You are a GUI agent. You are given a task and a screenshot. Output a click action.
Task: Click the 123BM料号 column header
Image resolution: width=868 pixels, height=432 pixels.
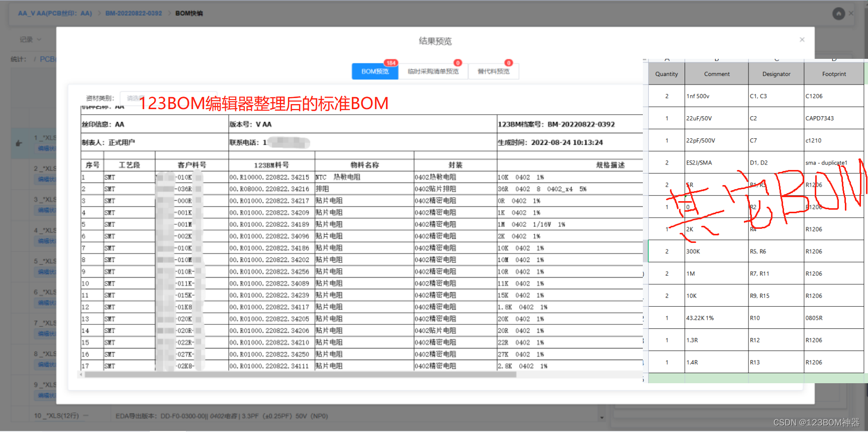271,165
